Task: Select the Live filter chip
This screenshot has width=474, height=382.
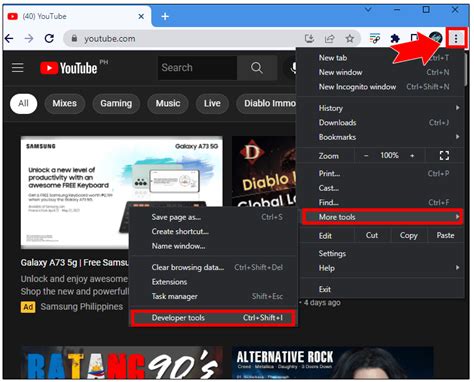Action: (x=212, y=103)
